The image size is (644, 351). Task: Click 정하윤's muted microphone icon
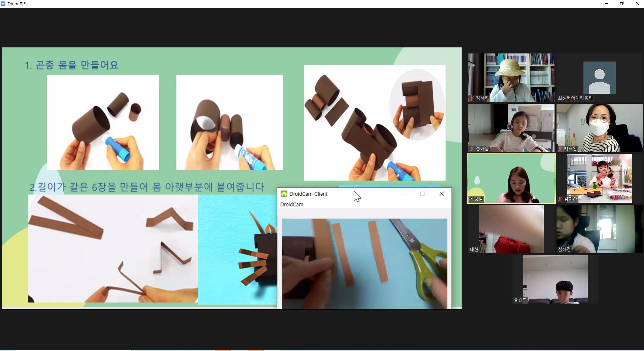click(472, 149)
